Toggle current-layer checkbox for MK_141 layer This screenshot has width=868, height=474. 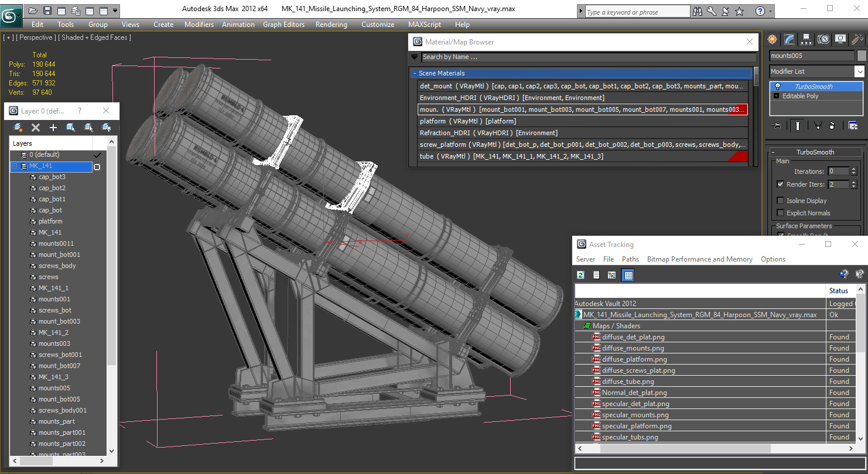point(97,167)
